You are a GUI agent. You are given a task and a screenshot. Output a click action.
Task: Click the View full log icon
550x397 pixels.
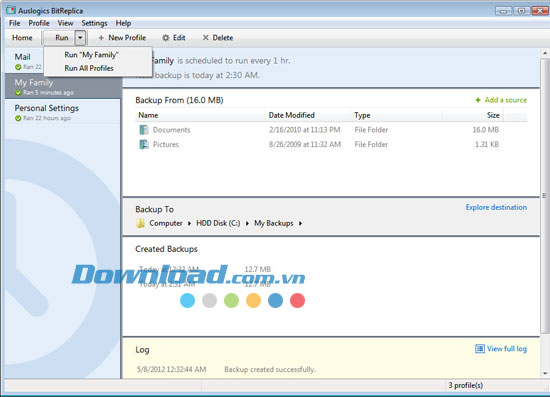click(479, 349)
